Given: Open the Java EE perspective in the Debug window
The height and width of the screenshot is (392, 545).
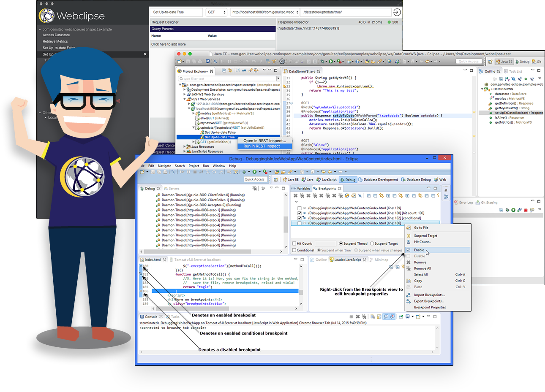Looking at the screenshot, I should pos(291,180).
